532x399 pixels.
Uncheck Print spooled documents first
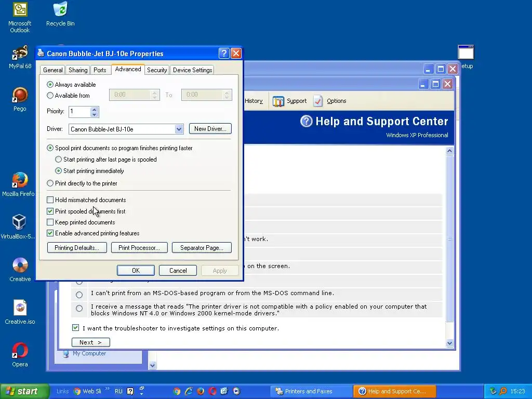click(x=50, y=211)
